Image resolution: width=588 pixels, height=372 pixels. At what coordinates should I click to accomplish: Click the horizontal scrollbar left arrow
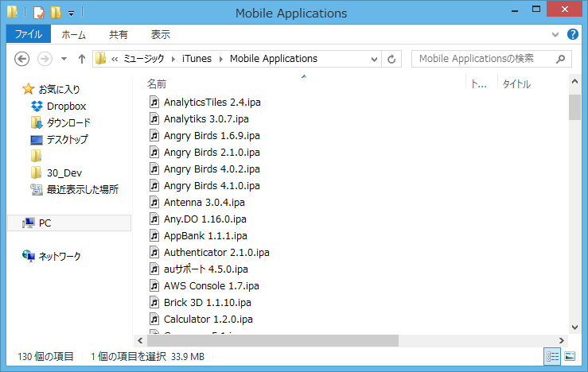pyautogui.click(x=140, y=340)
